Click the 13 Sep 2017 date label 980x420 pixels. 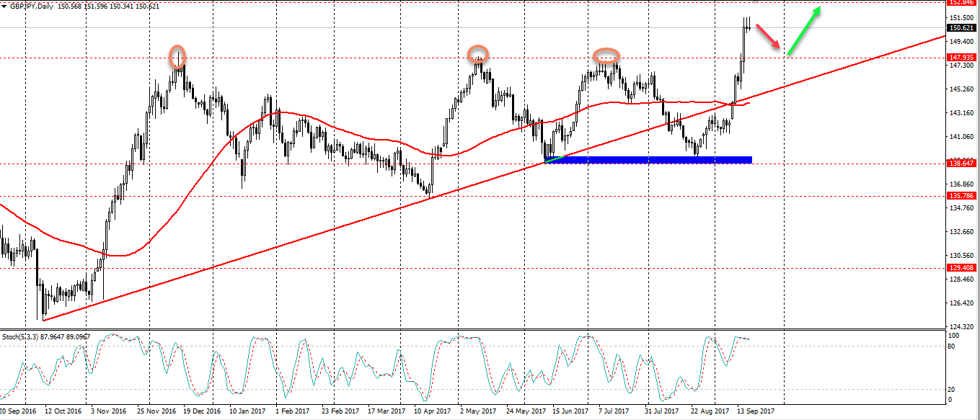[x=756, y=411]
